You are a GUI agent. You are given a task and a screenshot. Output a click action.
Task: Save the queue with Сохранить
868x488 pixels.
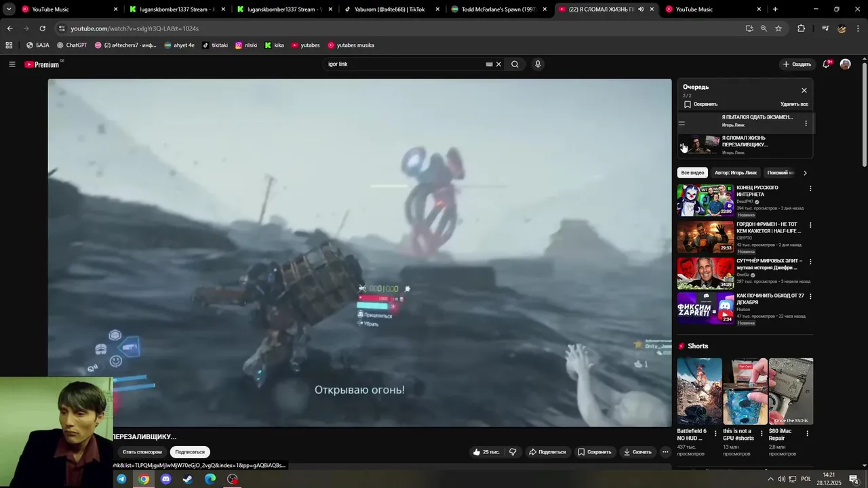[x=701, y=104]
